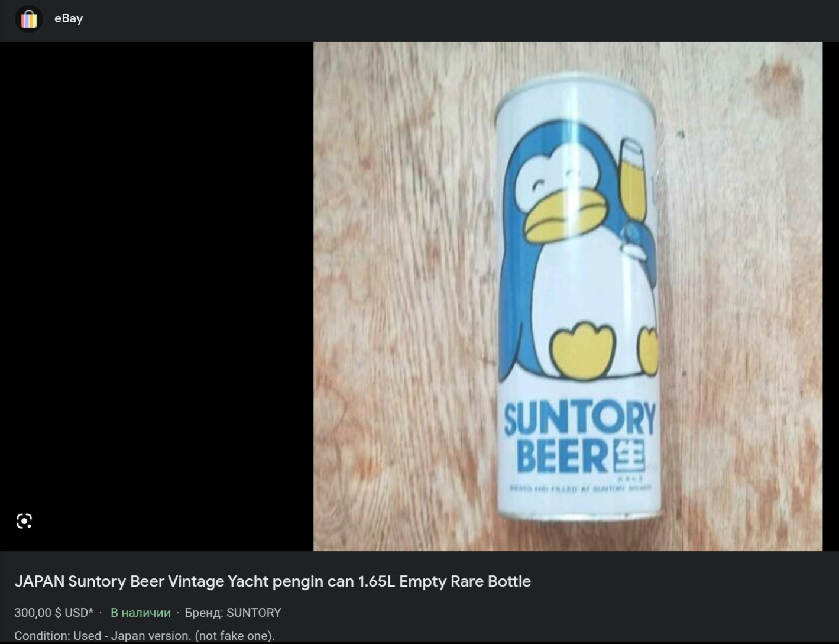839x644 pixels.
Task: Open the Suntory penguin can product image
Action: coord(568,296)
